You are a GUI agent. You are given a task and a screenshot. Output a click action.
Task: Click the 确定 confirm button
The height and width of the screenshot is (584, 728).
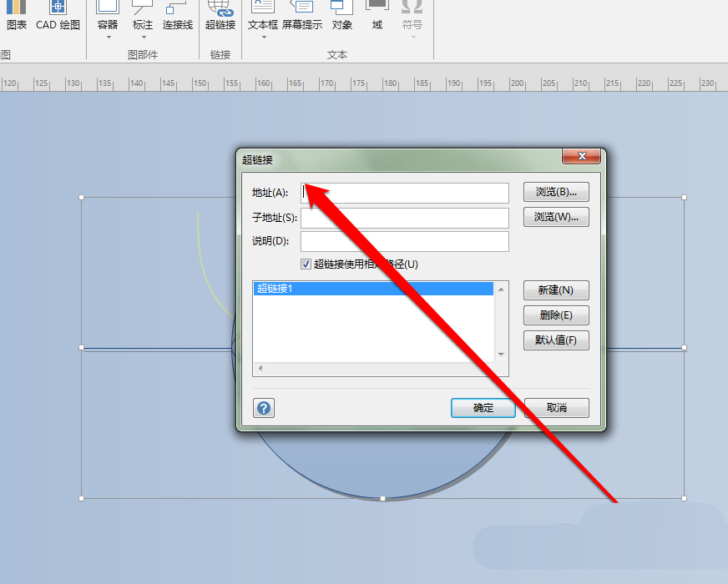pos(483,408)
